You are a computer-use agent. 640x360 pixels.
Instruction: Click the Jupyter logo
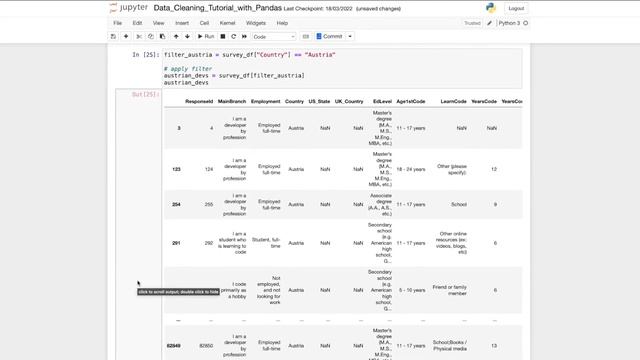pos(129,8)
